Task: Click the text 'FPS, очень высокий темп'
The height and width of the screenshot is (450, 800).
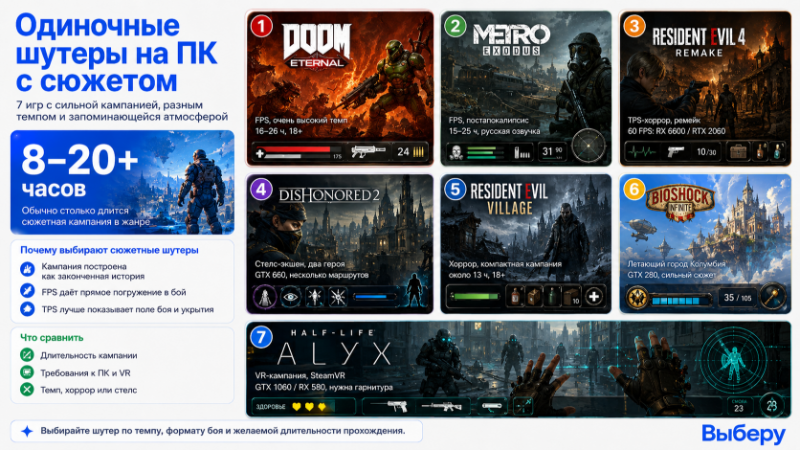Action: click(301, 120)
